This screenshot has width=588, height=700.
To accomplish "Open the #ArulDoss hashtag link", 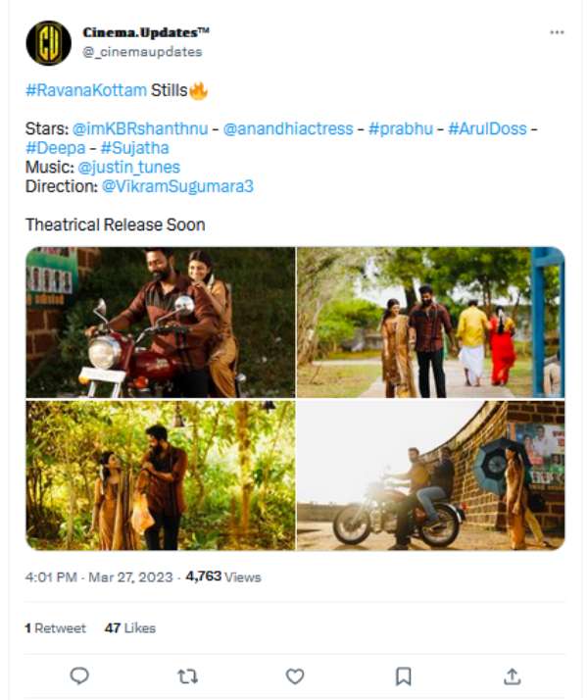I will point(487,128).
